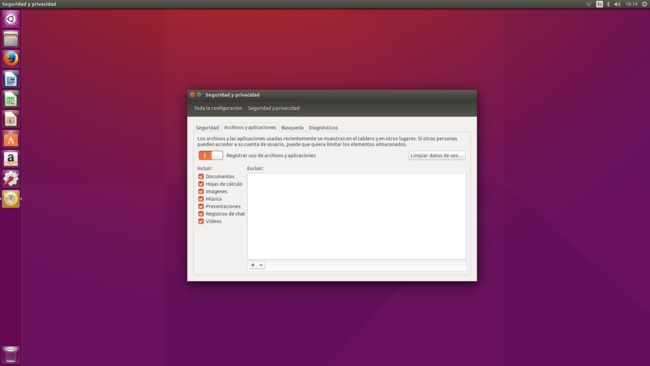650x366 pixels.
Task: Open Ubuntu Software Center
Action: 11,139
